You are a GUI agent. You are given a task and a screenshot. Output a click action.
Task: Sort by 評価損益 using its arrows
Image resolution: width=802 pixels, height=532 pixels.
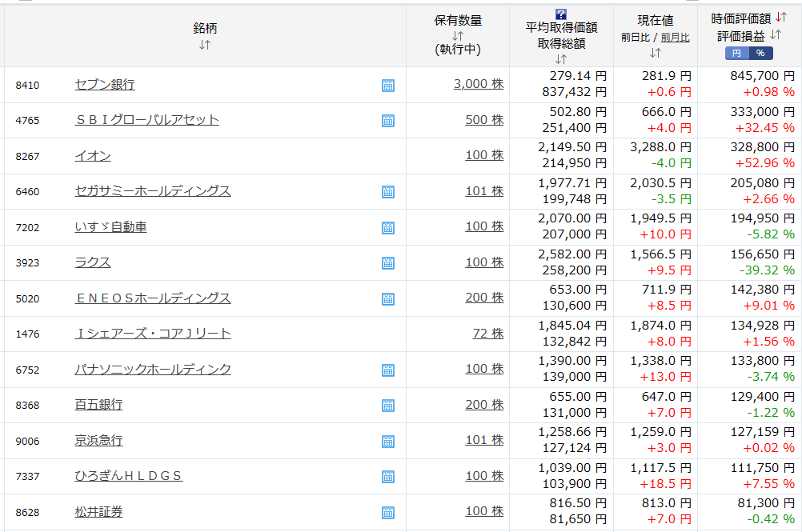pos(776,34)
